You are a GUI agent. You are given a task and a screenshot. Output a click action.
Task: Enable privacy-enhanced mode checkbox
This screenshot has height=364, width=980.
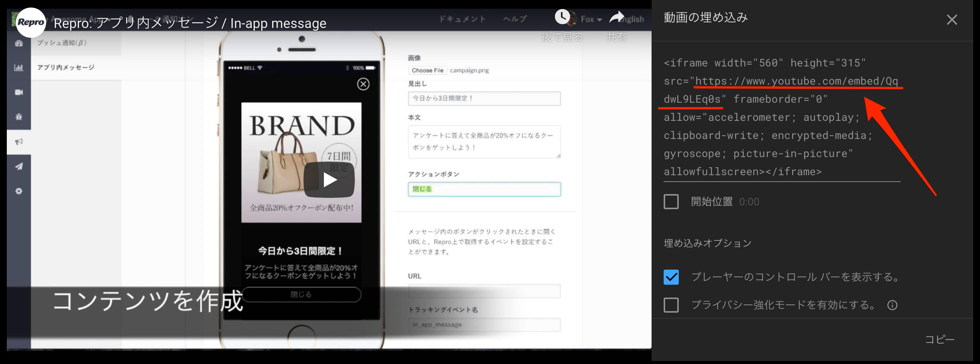click(671, 305)
